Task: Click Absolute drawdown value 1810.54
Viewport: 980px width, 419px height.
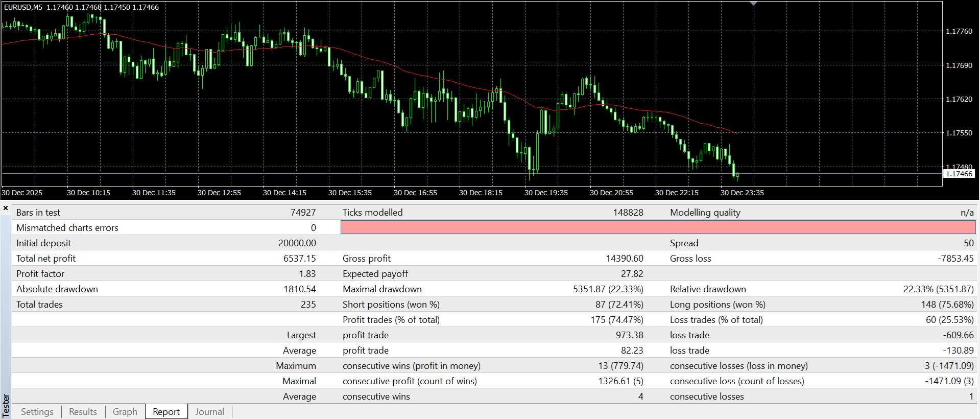Action: (300, 289)
